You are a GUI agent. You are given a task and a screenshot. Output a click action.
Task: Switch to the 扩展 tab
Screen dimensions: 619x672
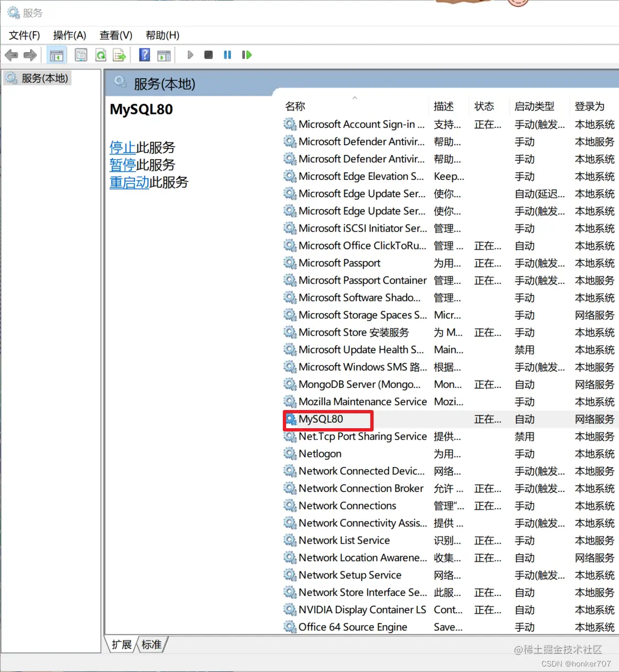pos(122,644)
